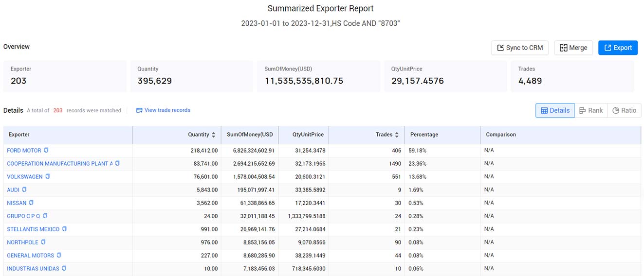Copy the NORTHPOLE exporter name
The image size is (644, 276).
[x=43, y=242]
